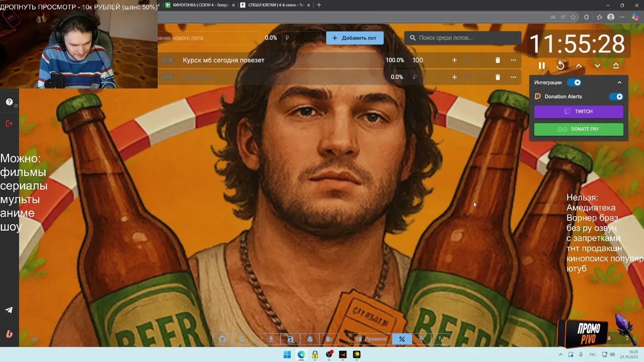Image resolution: width=644 pixels, height=362 pixels.
Task: Click plus icon in the empty second lot
Action: [x=454, y=77]
